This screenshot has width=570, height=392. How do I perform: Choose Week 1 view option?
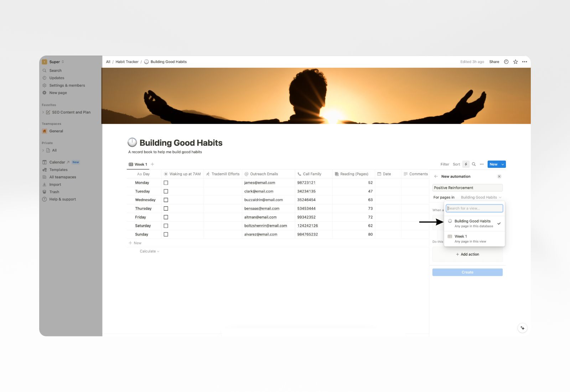(475, 239)
